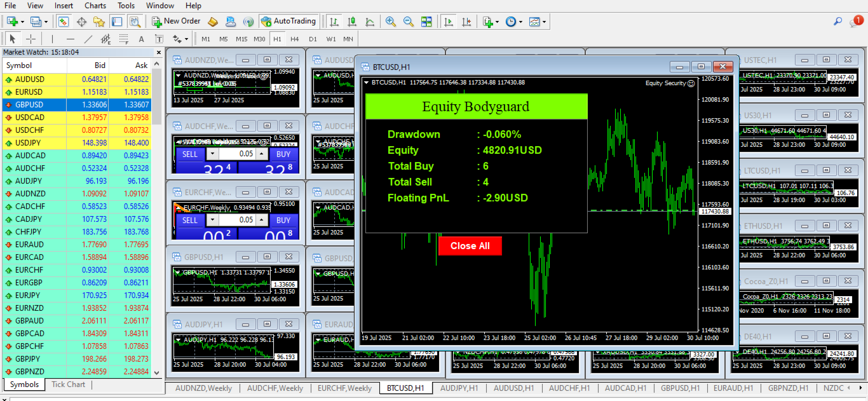This screenshot has height=401, width=868.
Task: Select the Crosshair cursor tool
Action: pos(31,39)
